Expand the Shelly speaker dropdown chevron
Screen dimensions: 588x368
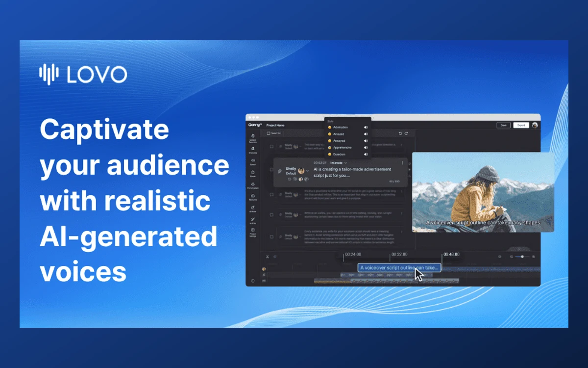coord(308,171)
